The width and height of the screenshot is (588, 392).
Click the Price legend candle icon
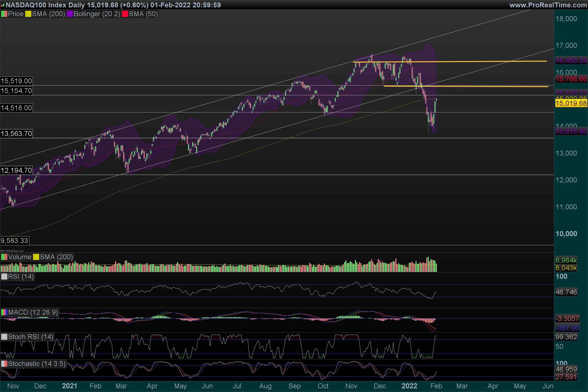coord(4,14)
